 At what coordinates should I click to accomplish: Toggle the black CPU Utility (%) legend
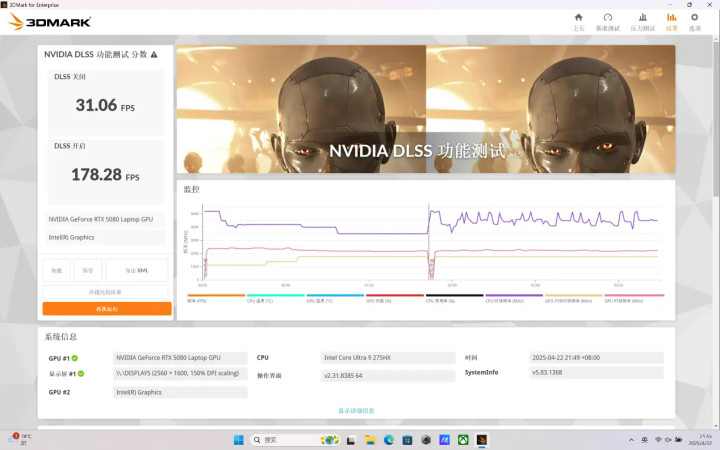click(454, 298)
